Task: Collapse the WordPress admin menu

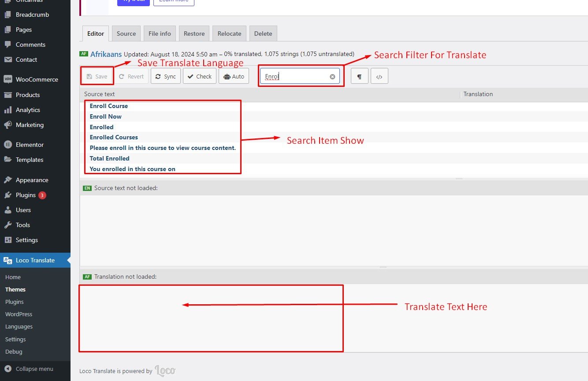Action: [34, 369]
